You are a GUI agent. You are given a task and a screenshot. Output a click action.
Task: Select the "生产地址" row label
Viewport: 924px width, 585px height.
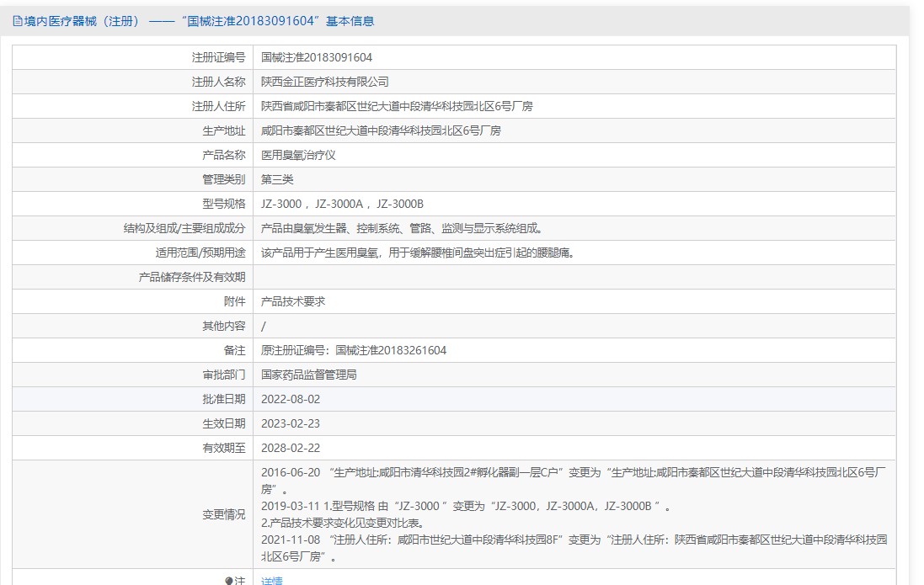coord(223,130)
